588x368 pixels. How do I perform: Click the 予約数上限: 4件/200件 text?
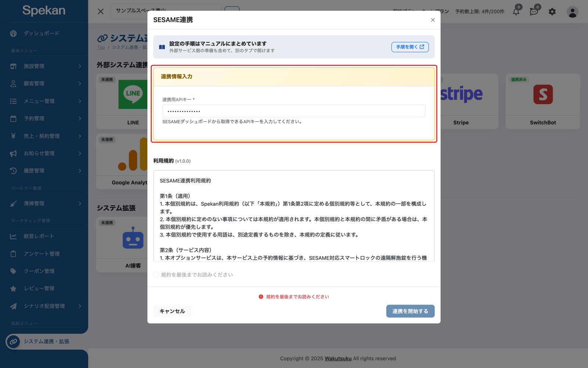(x=480, y=12)
